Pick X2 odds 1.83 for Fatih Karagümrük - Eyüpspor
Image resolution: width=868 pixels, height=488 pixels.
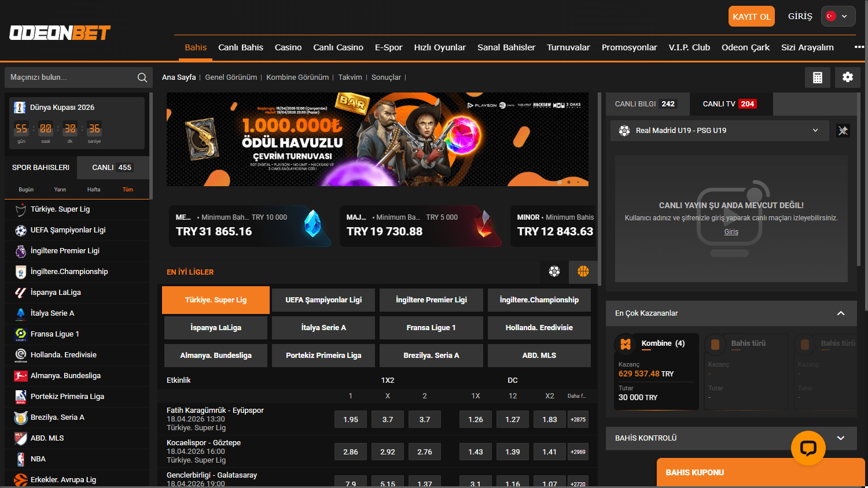550,420
